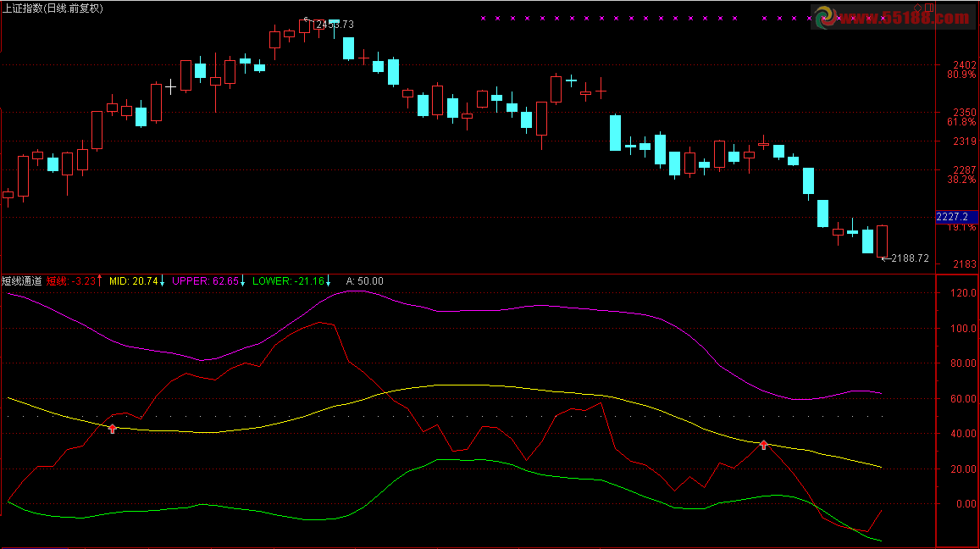This screenshot has height=549, width=980.
Task: Click the diamond icon at chart top-right
Action: [x=917, y=8]
